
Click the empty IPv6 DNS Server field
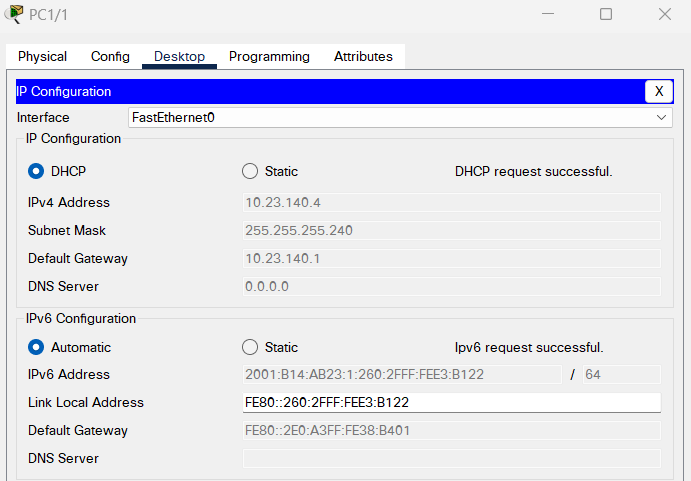452,458
